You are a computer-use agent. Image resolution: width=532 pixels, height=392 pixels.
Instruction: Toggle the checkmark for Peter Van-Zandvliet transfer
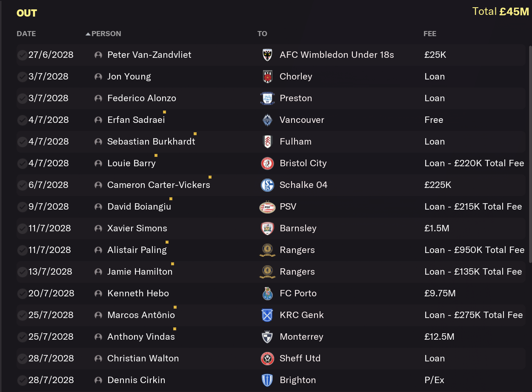pos(22,55)
